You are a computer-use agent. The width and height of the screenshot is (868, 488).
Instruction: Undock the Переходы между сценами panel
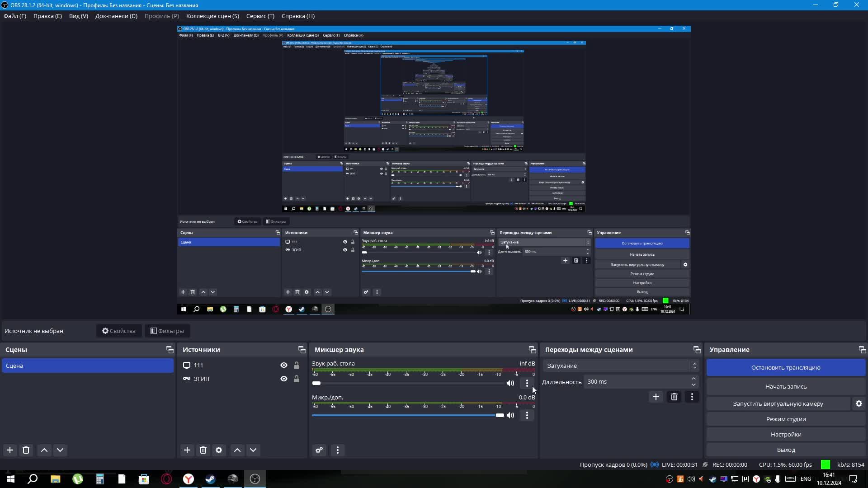[697, 350]
